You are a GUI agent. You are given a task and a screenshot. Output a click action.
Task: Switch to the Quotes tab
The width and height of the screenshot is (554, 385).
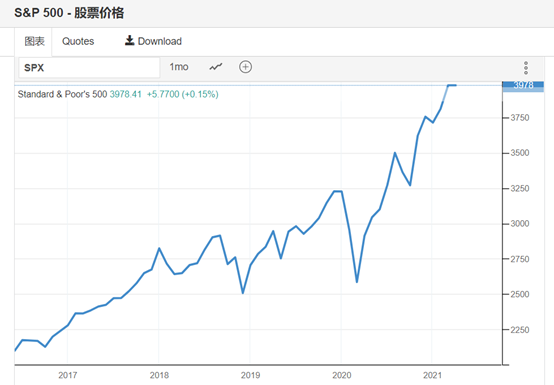(78, 41)
